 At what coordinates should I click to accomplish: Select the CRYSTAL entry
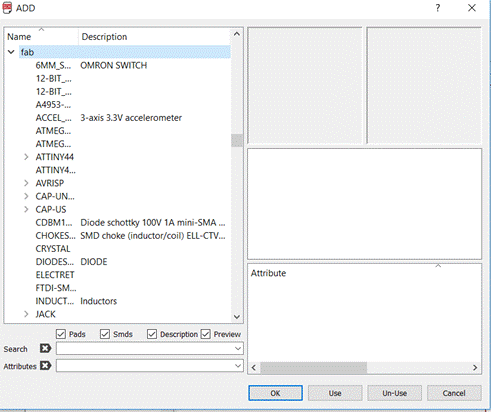click(x=53, y=249)
